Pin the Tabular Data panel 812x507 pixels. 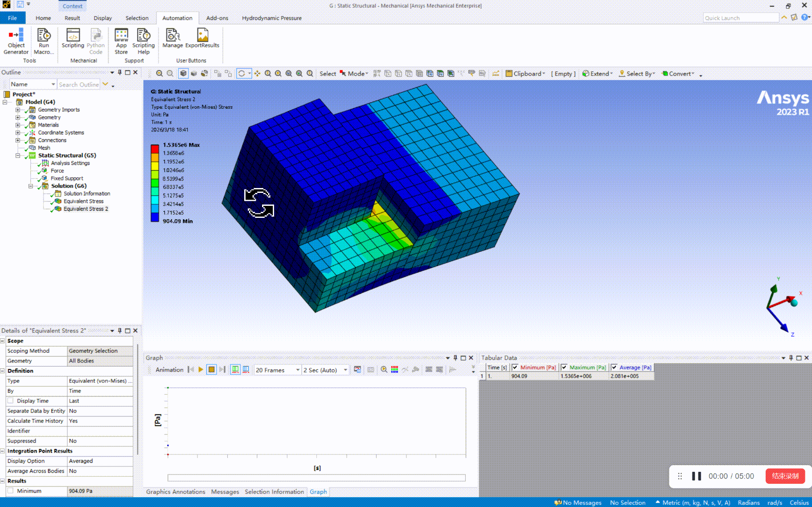click(791, 358)
